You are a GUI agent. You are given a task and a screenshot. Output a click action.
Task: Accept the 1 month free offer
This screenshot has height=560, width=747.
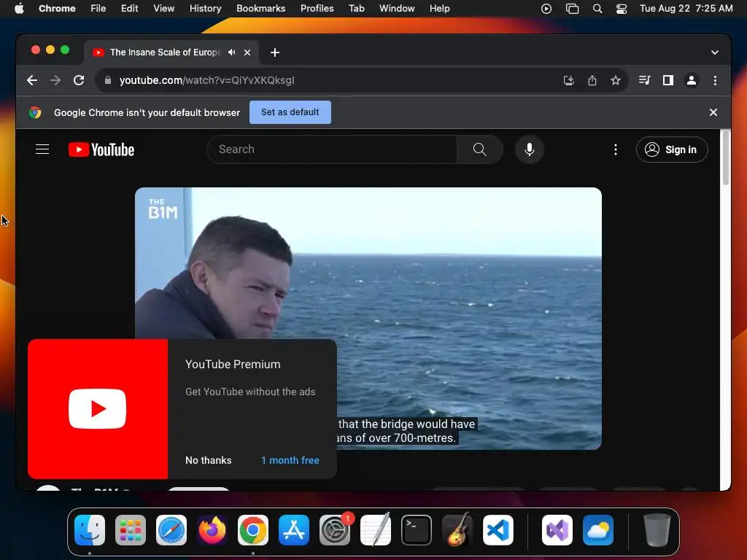tap(290, 460)
